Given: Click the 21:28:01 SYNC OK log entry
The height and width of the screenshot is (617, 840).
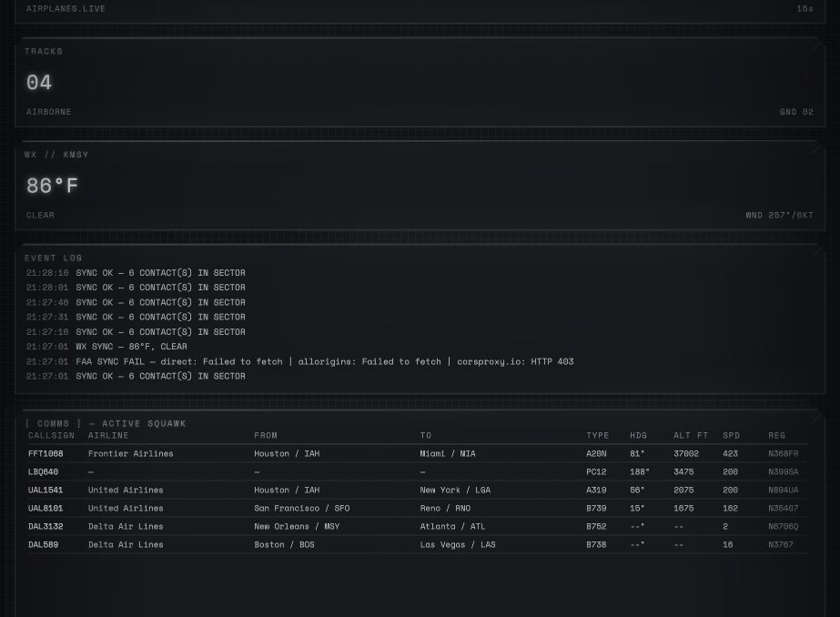Looking at the screenshot, I should pos(136,288).
